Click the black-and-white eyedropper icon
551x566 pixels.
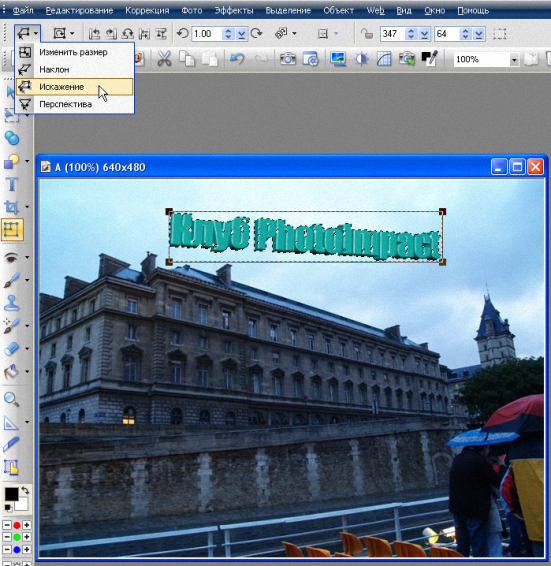[x=430, y=58]
